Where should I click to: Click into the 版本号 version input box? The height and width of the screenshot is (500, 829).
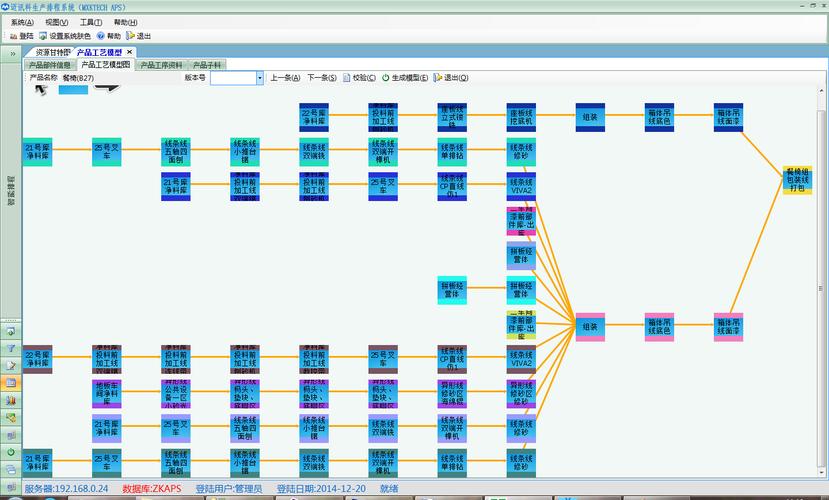pos(233,78)
